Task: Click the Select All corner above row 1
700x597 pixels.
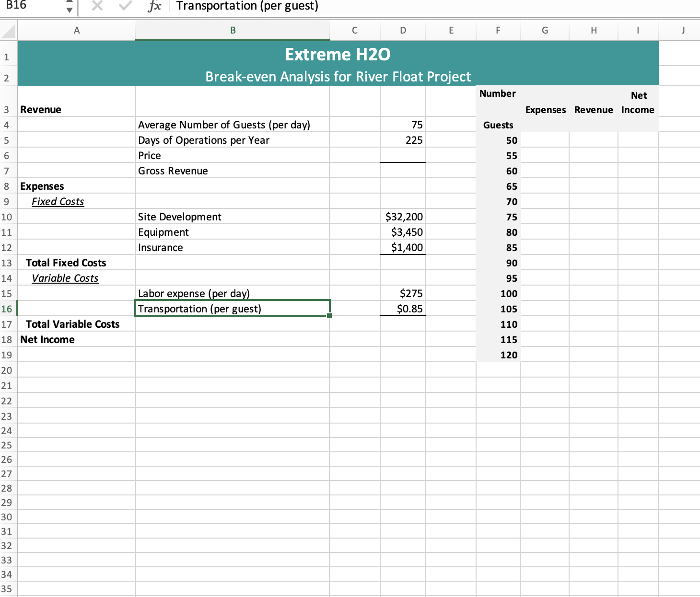Action: click(8, 30)
